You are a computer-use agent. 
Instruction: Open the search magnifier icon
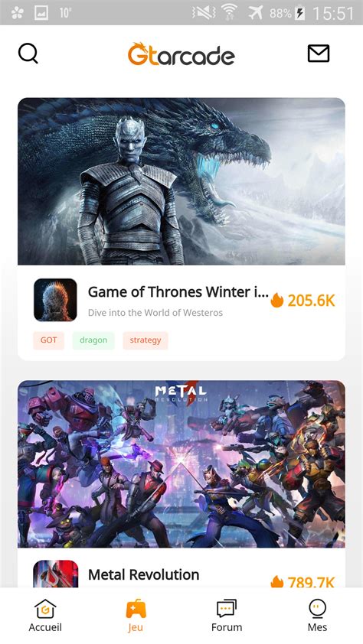click(x=28, y=54)
